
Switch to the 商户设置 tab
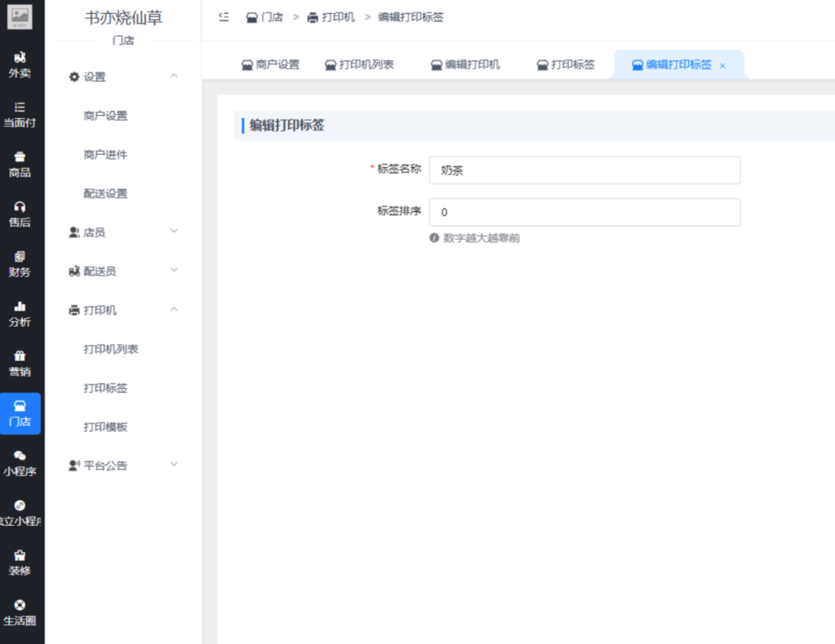[271, 65]
